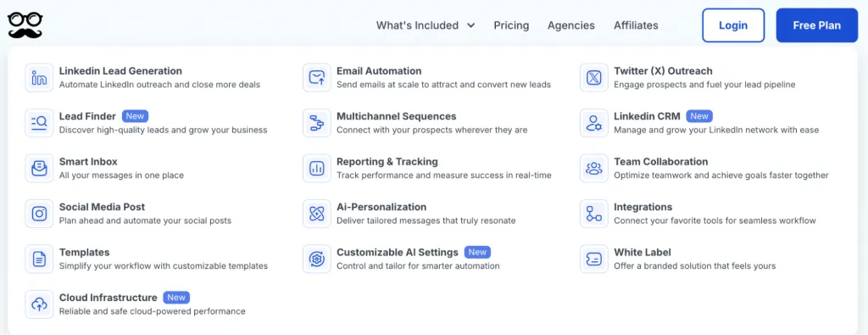Collapse the What's Included dropdown chevron
The width and height of the screenshot is (868, 335).
[x=471, y=25]
